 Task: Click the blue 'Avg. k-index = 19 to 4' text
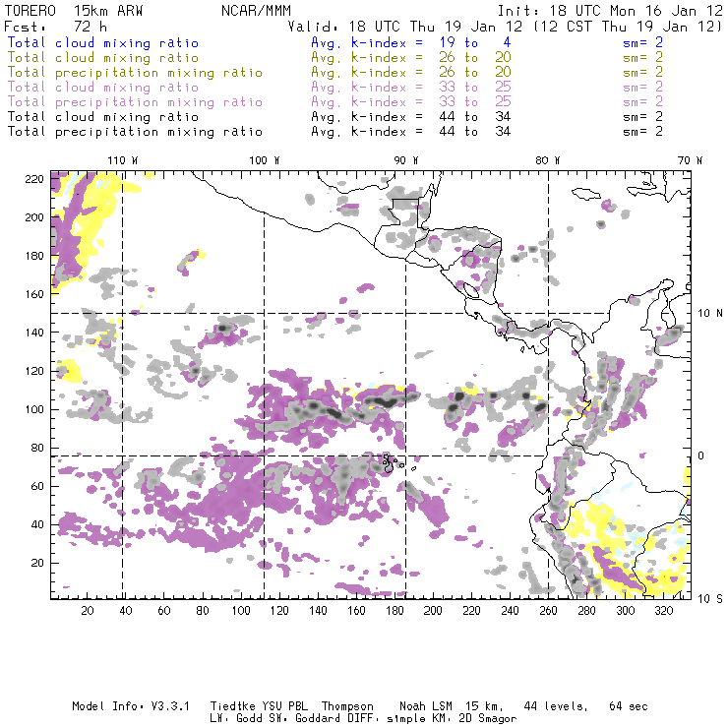point(411,42)
